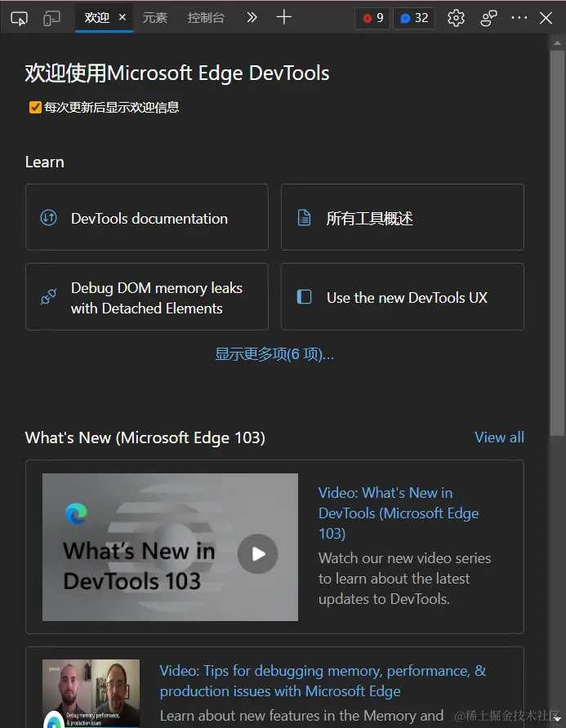Toggle device emulation mode icon

pos(51,17)
